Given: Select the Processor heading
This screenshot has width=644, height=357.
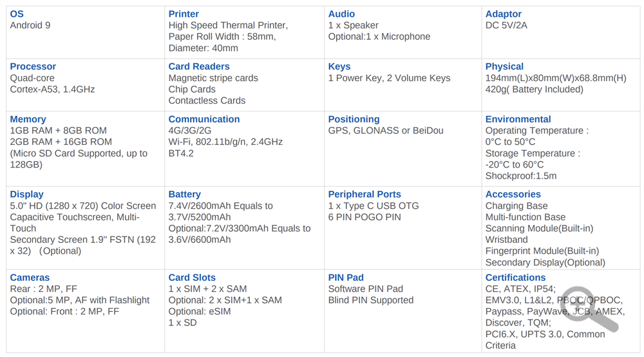Looking at the screenshot, I should (33, 66).
